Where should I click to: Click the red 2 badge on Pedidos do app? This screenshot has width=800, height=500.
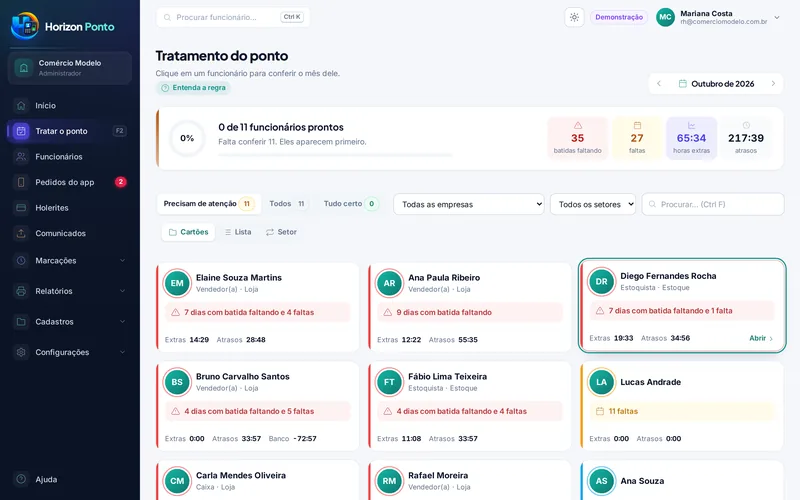pos(120,182)
